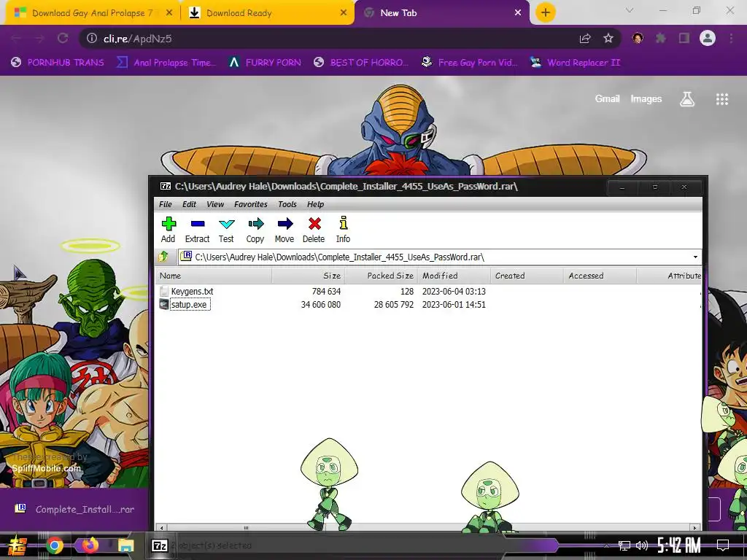This screenshot has width=747, height=560.
Task: Sort by the Size column header
Action: [308, 276]
